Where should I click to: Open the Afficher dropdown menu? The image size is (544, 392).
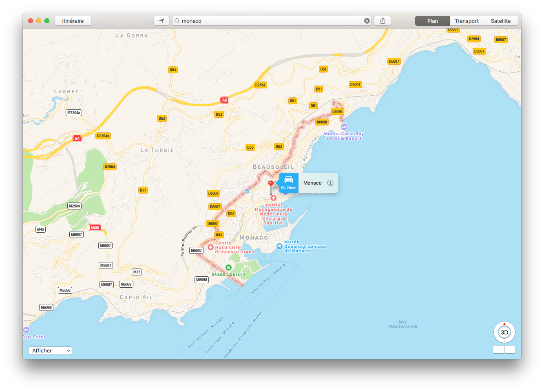[50, 350]
